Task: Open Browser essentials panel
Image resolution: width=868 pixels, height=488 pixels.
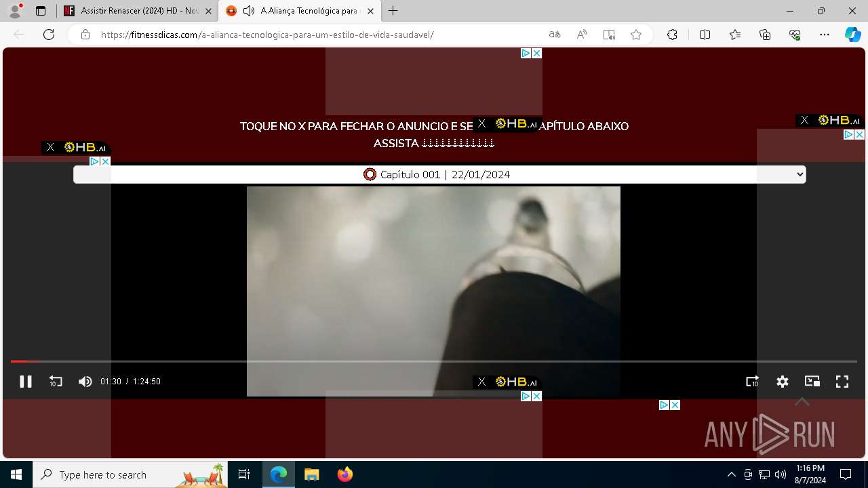Action: point(795,35)
